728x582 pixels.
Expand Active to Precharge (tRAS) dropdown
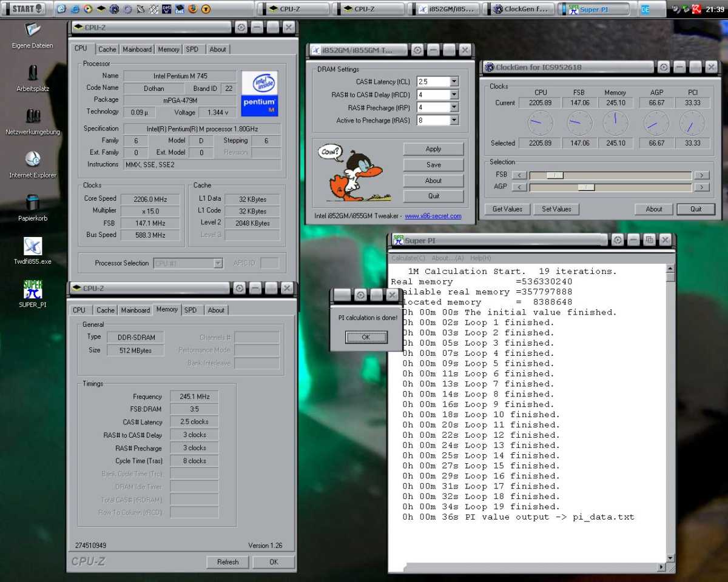[x=454, y=120]
